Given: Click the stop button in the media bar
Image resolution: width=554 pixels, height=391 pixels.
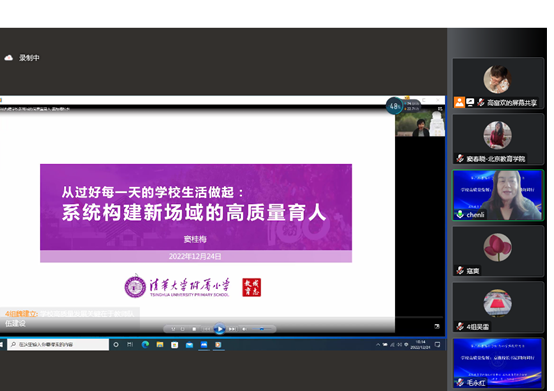Looking at the screenshot, I should pyautogui.click(x=194, y=329).
